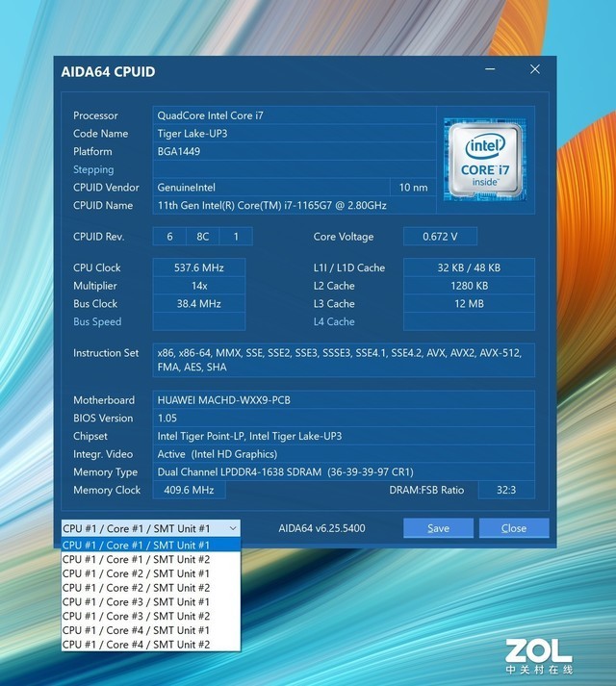Click the empty Stepping value field
The image size is (616, 686).
[x=295, y=169]
